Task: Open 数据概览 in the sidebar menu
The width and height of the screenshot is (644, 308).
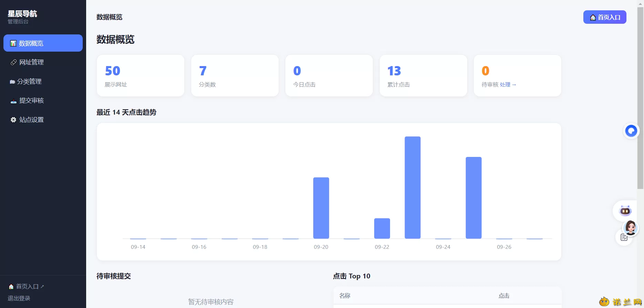Action: tap(43, 43)
